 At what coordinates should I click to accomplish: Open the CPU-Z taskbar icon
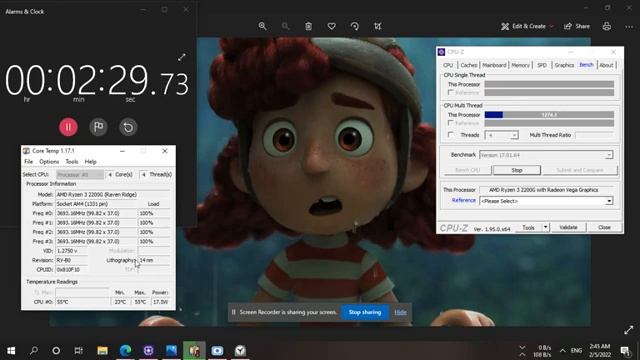pyautogui.click(x=149, y=351)
